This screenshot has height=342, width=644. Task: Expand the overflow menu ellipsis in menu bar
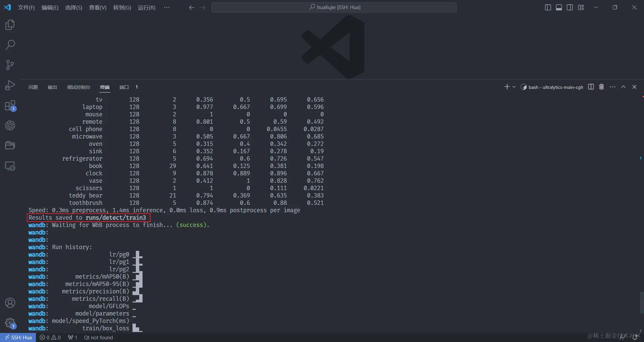click(167, 7)
